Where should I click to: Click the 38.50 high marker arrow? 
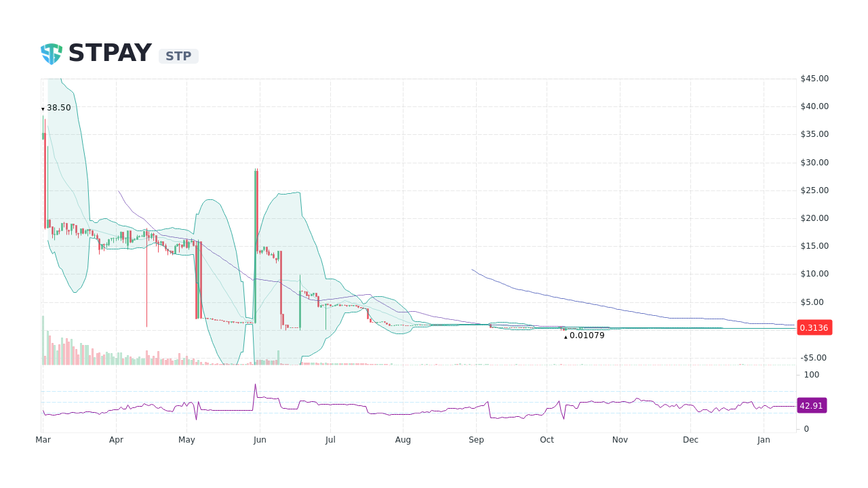(43, 107)
